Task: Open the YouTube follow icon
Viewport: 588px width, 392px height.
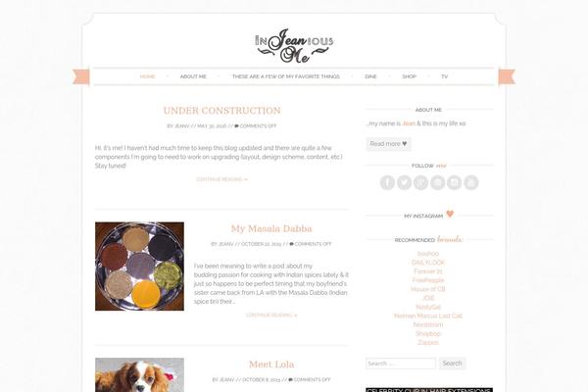Action: click(471, 182)
